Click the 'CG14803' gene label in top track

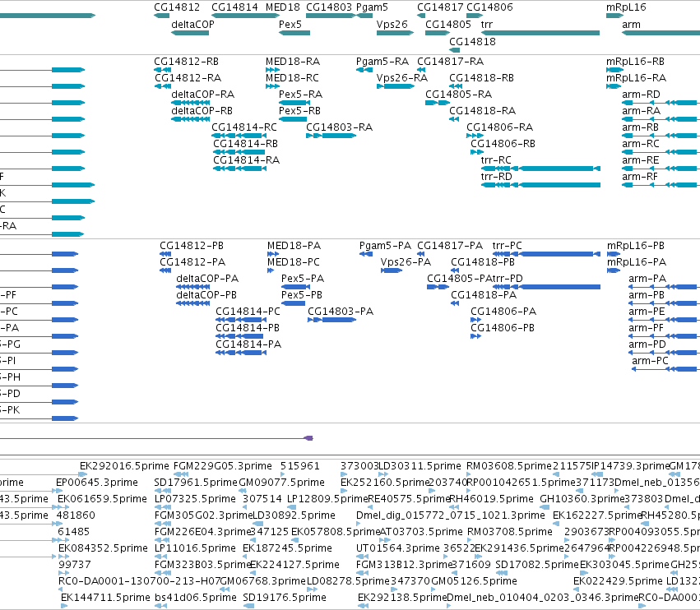[329, 7]
